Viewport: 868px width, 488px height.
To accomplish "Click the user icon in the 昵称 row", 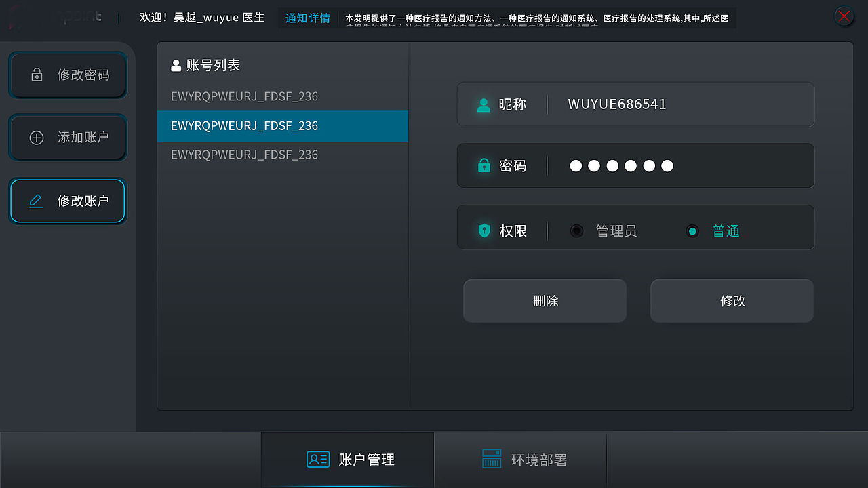I will 484,104.
